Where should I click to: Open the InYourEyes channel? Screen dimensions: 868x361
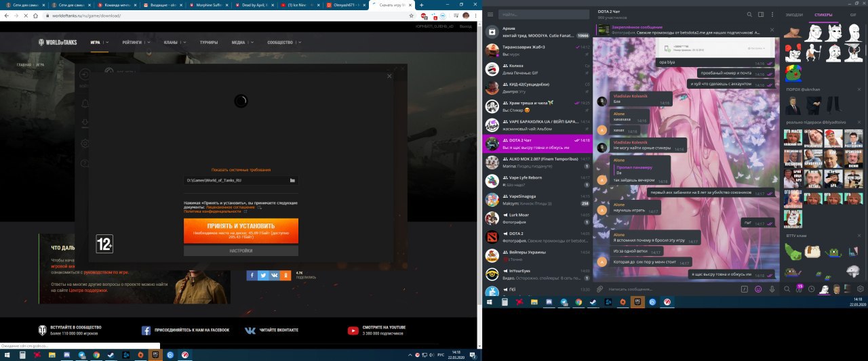537,274
